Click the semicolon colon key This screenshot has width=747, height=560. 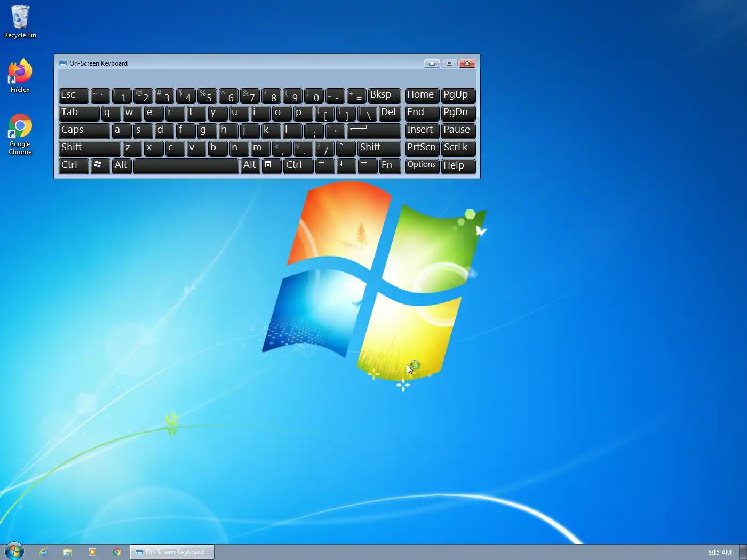(x=314, y=131)
